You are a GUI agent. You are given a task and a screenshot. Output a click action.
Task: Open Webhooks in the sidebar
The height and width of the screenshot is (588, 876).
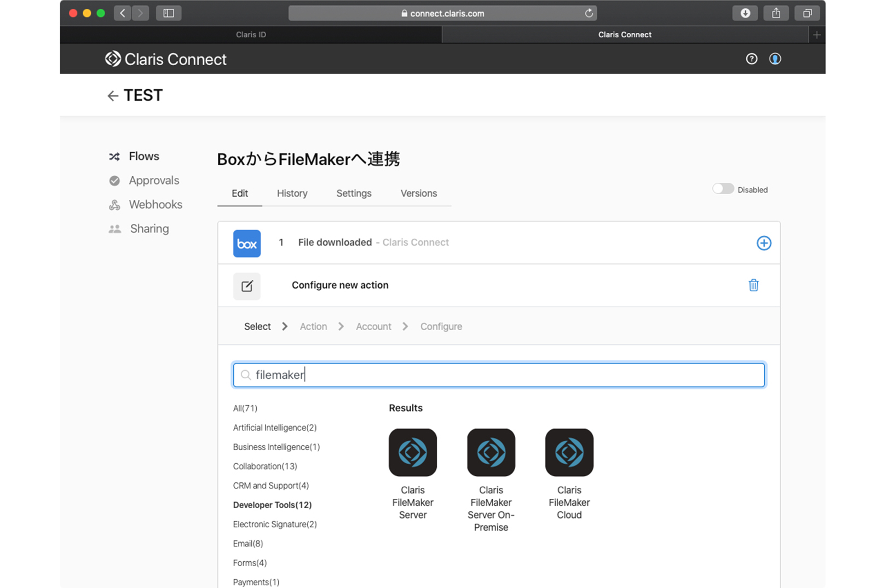point(155,205)
